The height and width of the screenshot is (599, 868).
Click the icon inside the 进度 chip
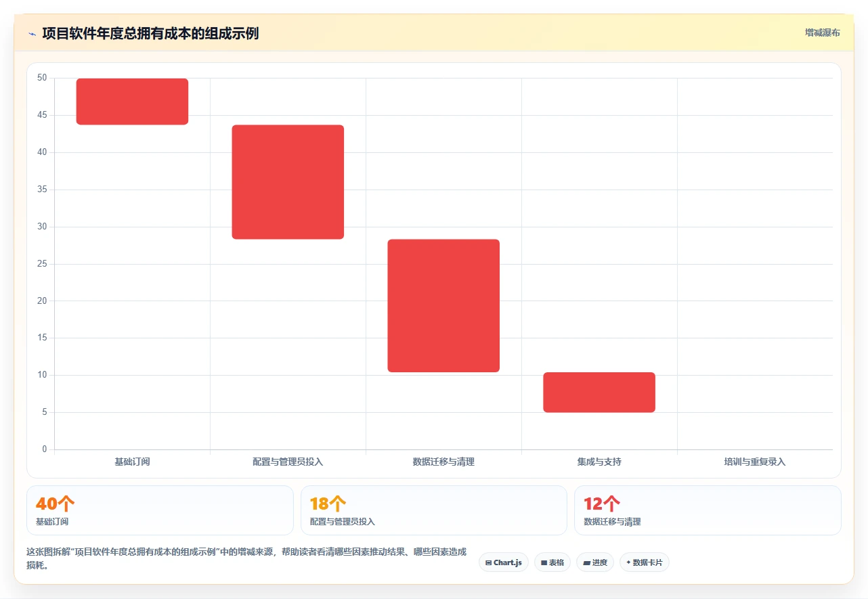click(x=586, y=563)
